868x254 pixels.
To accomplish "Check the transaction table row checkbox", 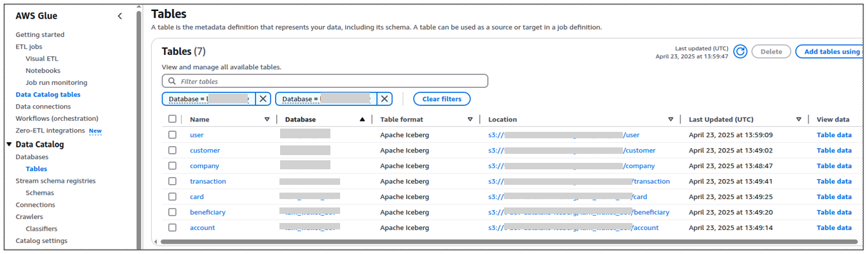I will pyautogui.click(x=172, y=182).
